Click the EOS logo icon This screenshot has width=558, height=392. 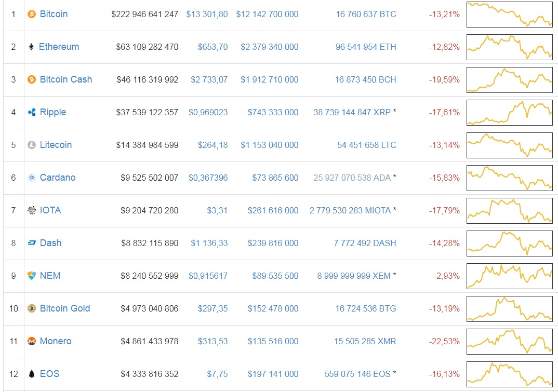click(x=32, y=374)
